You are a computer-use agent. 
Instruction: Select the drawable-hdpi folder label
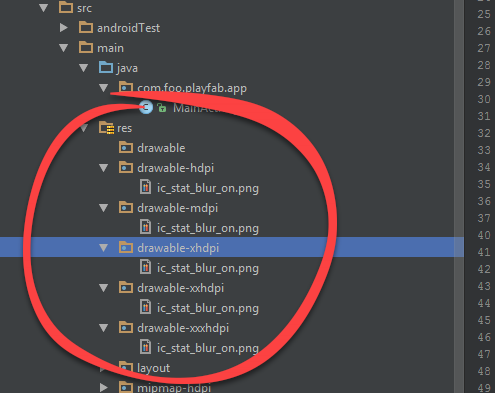pyautogui.click(x=176, y=169)
